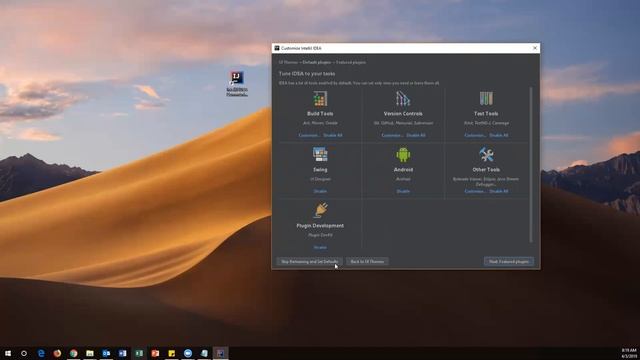Proceed to Next: Featured plugins
Image resolution: width=640 pixels, height=360 pixels.
[509, 262]
